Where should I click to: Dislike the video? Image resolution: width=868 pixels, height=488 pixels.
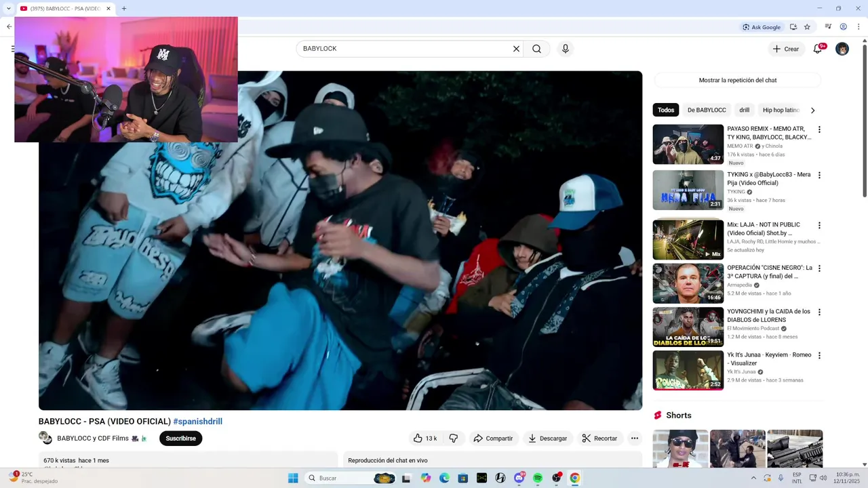[454, 439]
